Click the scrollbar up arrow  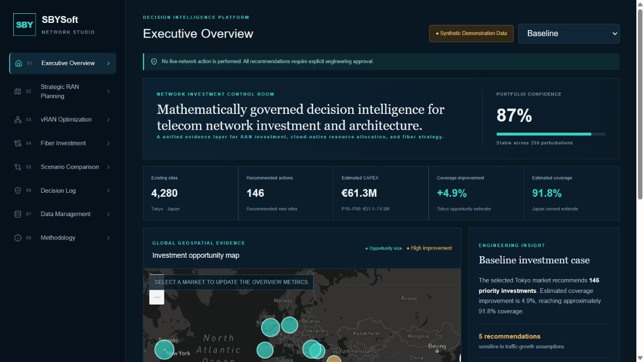tap(640, 4)
